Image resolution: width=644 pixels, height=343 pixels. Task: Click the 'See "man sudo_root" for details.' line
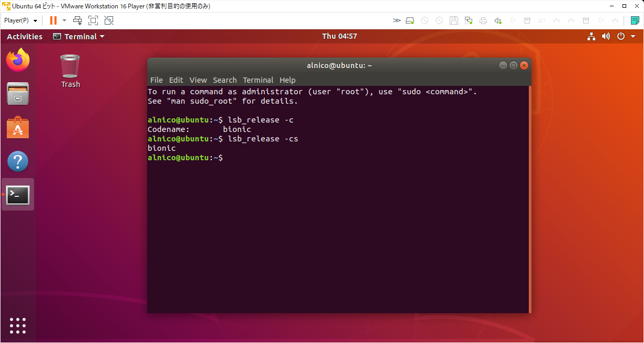click(x=223, y=101)
